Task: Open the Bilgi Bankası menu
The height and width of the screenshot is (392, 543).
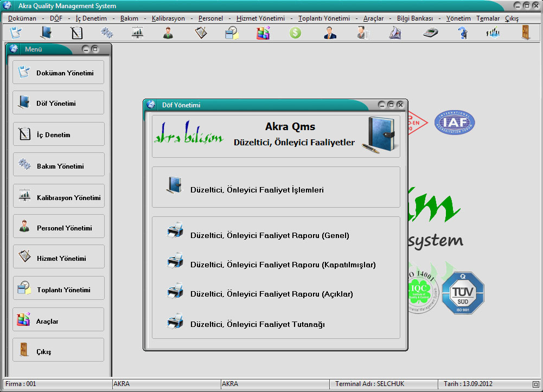Action: click(415, 18)
